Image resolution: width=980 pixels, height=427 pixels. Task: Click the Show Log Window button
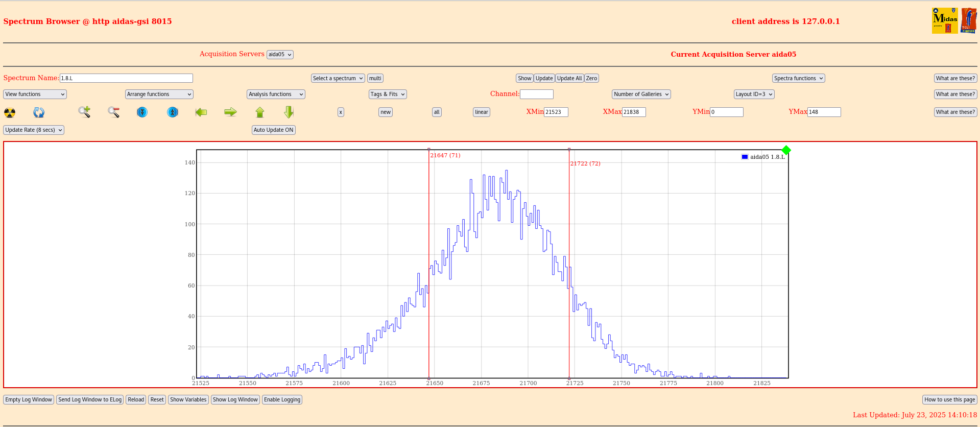pos(235,399)
